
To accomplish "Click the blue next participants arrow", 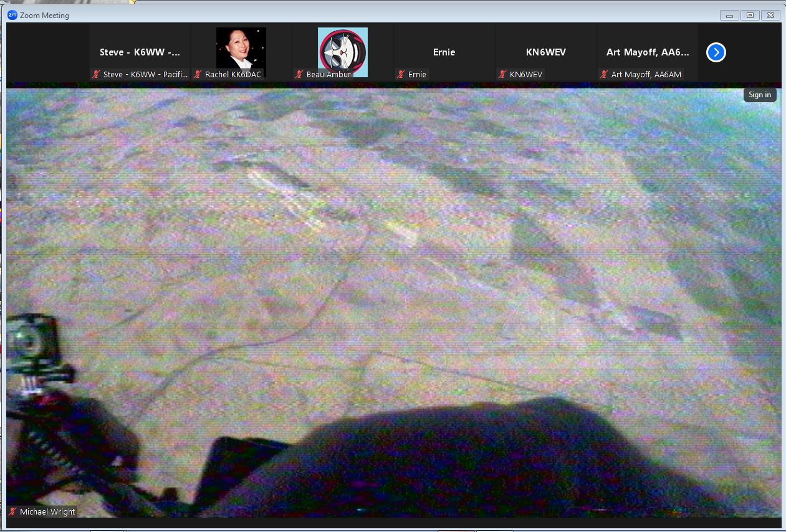I will [716, 53].
